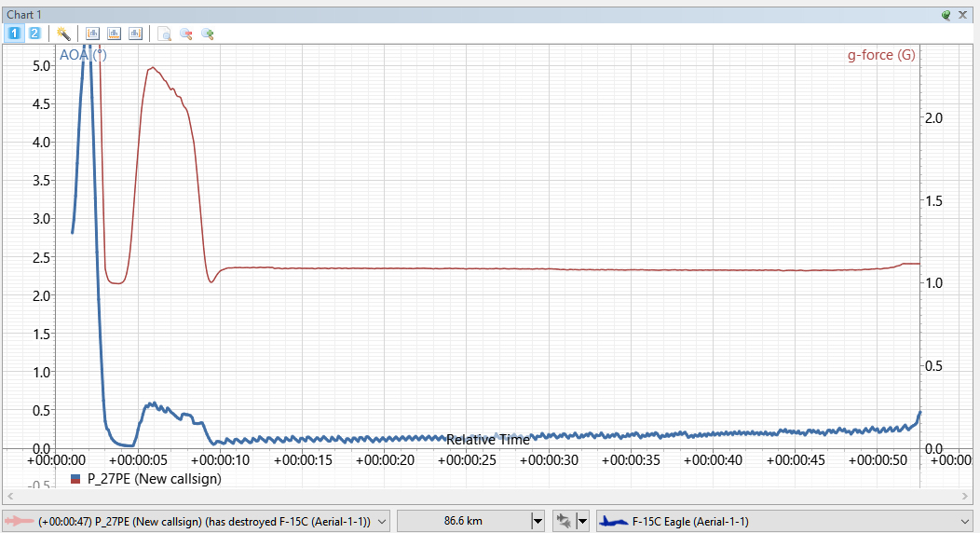Open the magic wand chart options
Viewport: 980px width, 533px height.
pos(63,34)
